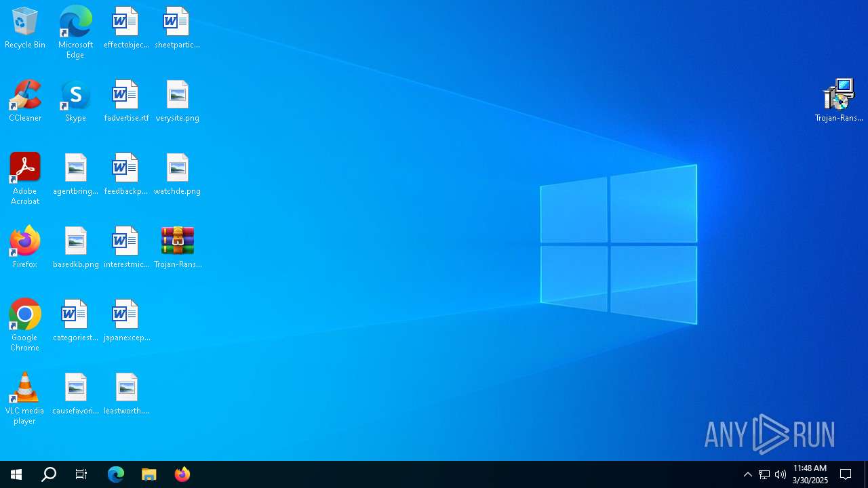This screenshot has height=488, width=868.
Task: Select the agentbring... image file icon
Action: 75,175
